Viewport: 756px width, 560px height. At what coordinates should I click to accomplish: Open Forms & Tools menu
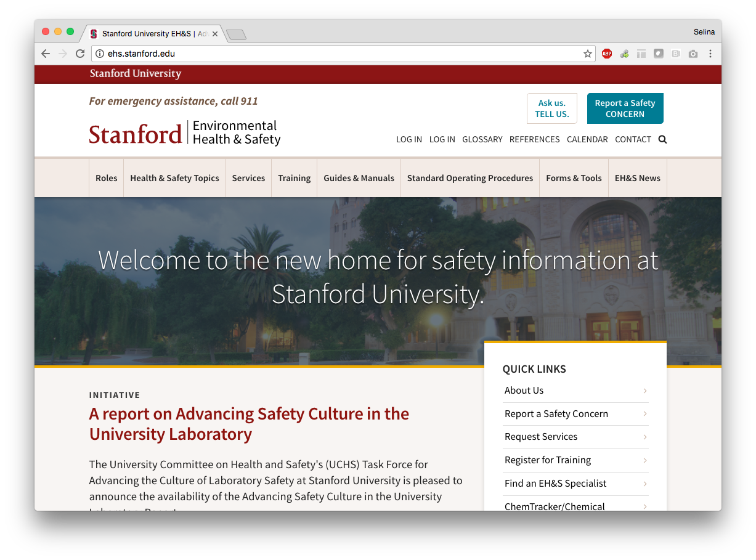(574, 178)
